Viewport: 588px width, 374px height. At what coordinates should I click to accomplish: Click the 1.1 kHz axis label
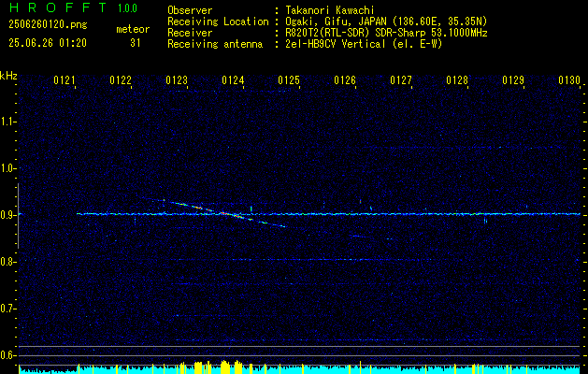point(7,122)
